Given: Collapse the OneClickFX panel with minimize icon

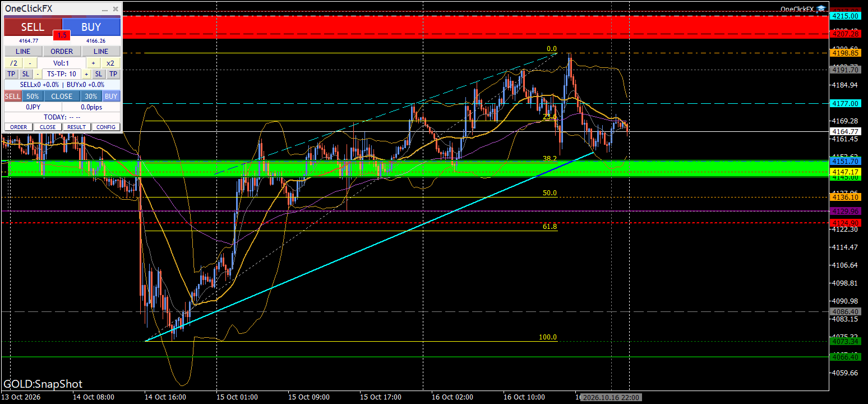Looking at the screenshot, I should 104,9.
